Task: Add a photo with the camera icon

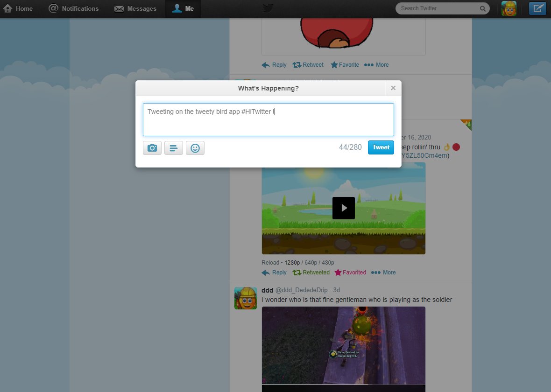Action: [x=152, y=148]
